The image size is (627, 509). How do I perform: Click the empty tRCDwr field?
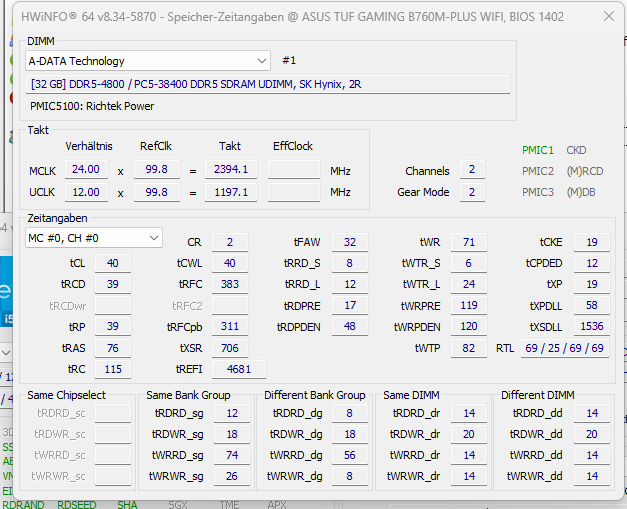tap(113, 305)
